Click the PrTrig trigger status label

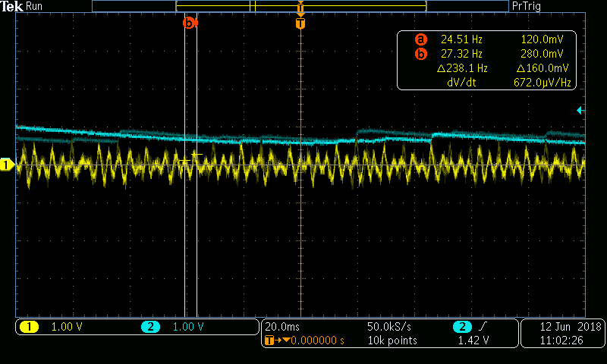527,6
